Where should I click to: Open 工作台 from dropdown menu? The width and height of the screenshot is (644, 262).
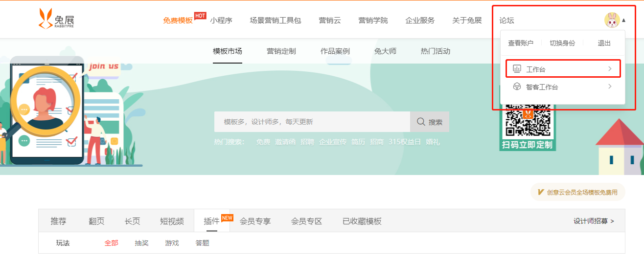click(x=563, y=69)
